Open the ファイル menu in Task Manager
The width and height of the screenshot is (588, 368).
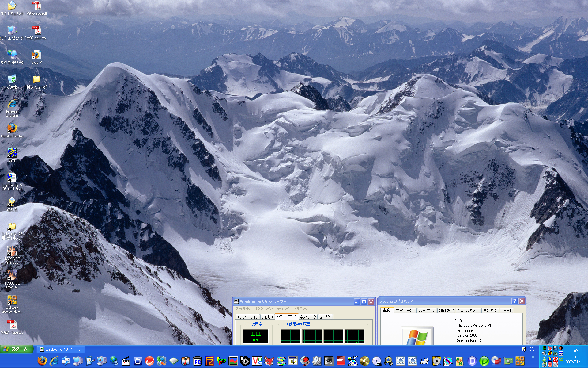tap(242, 309)
